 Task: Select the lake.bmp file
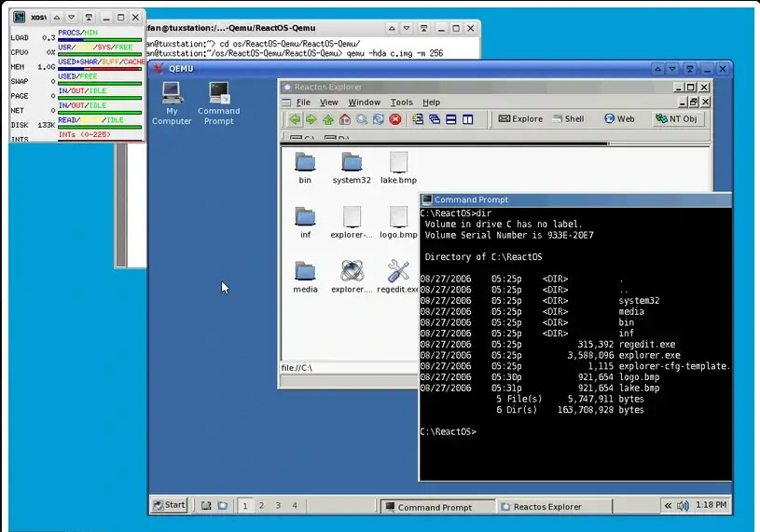pos(398,168)
